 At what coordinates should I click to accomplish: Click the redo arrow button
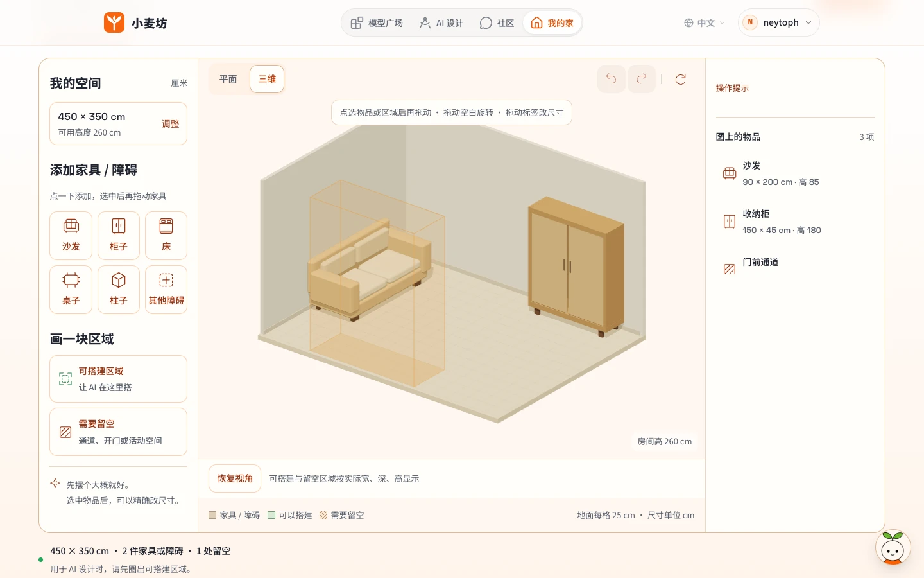click(642, 79)
